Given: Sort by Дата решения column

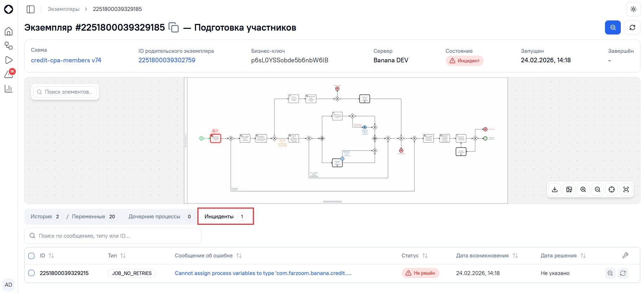Looking at the screenshot, I should pyautogui.click(x=583, y=256).
